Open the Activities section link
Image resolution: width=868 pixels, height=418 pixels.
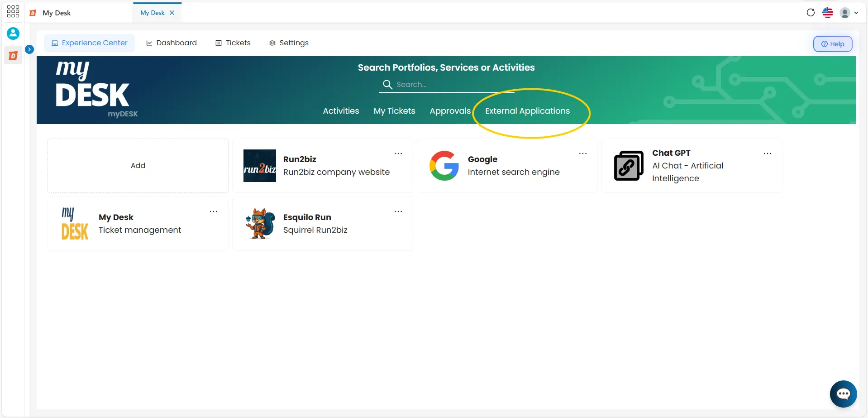[341, 111]
